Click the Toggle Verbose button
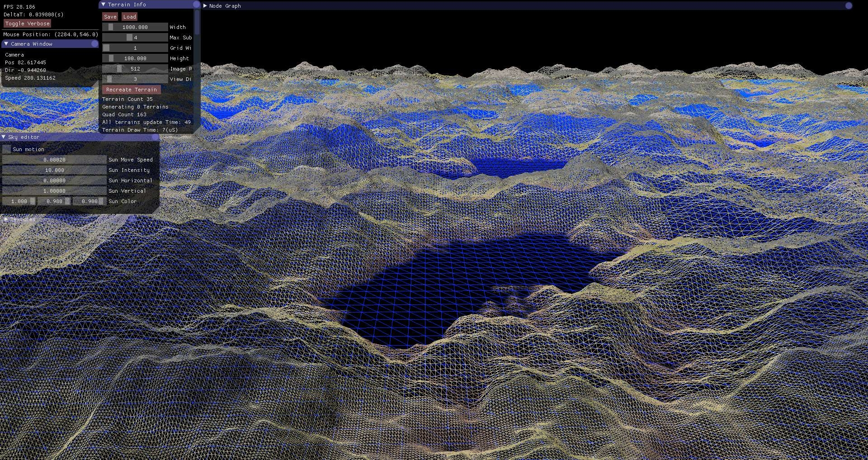This screenshot has height=460, width=868. tap(27, 24)
